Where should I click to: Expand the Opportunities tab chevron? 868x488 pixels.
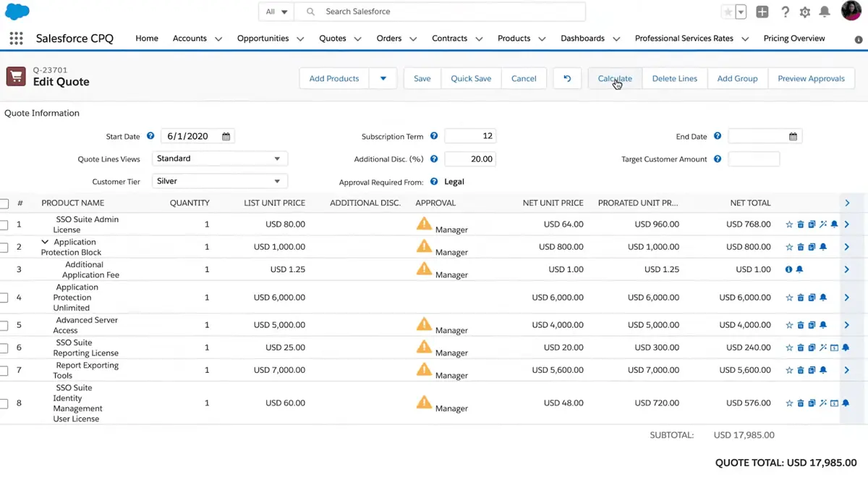point(300,39)
